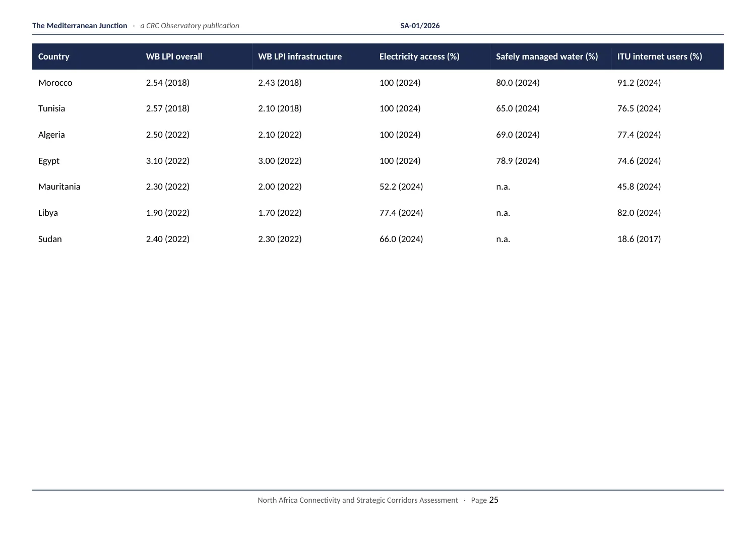Click the Morocco row label
Screen dimensions: 756x535
click(55, 83)
